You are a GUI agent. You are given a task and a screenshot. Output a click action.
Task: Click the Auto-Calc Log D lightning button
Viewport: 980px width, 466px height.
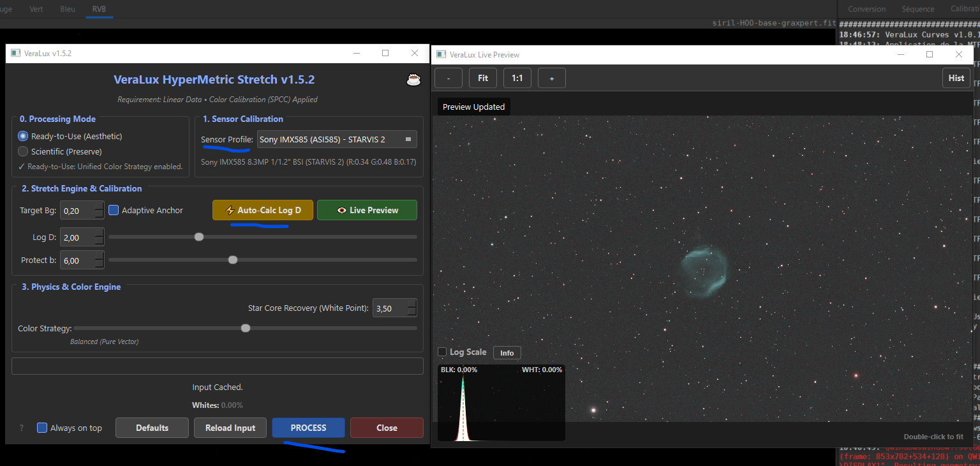tap(263, 210)
